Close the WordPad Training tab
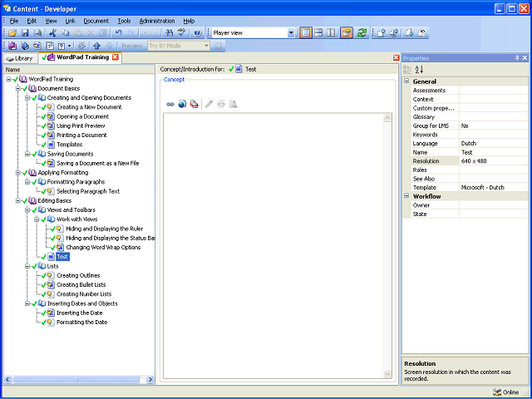Image resolution: width=532 pixels, height=399 pixels. click(x=115, y=57)
